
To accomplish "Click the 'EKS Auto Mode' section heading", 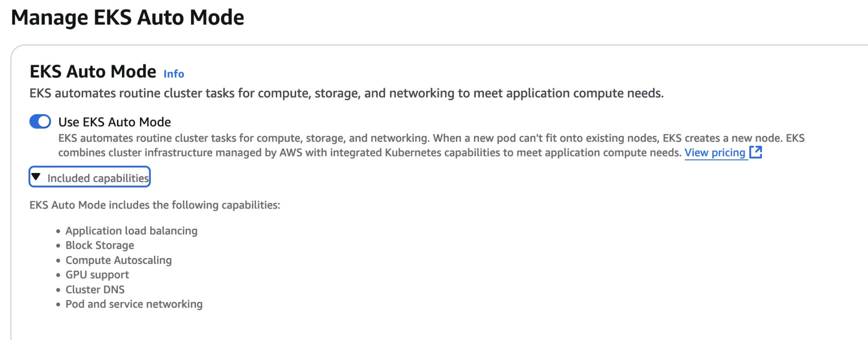I will coord(93,72).
